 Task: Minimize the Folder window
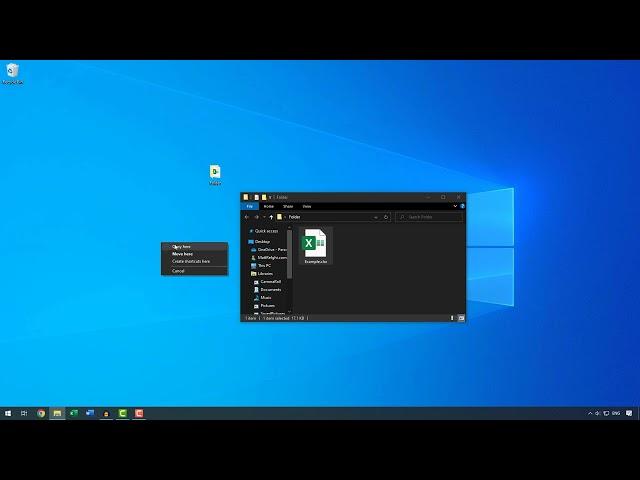[x=428, y=197]
